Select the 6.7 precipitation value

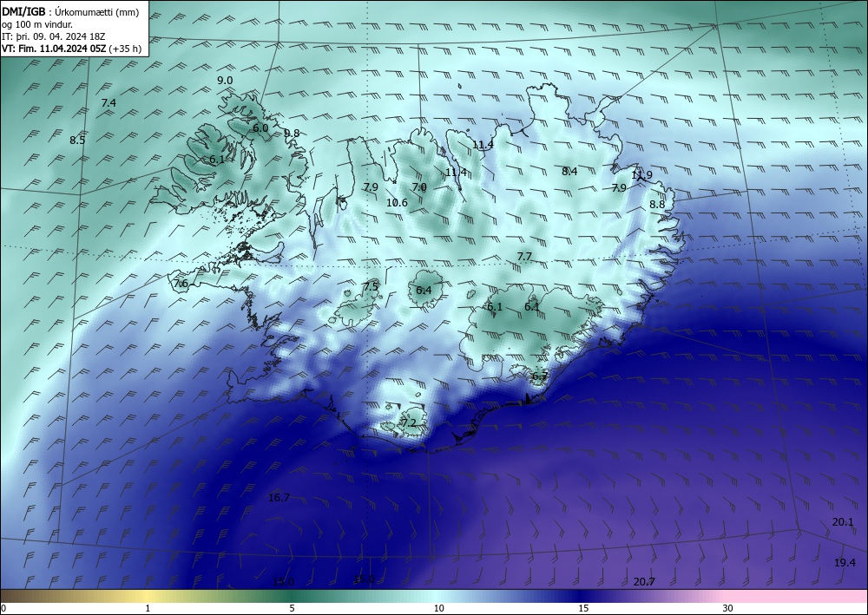click(540, 376)
